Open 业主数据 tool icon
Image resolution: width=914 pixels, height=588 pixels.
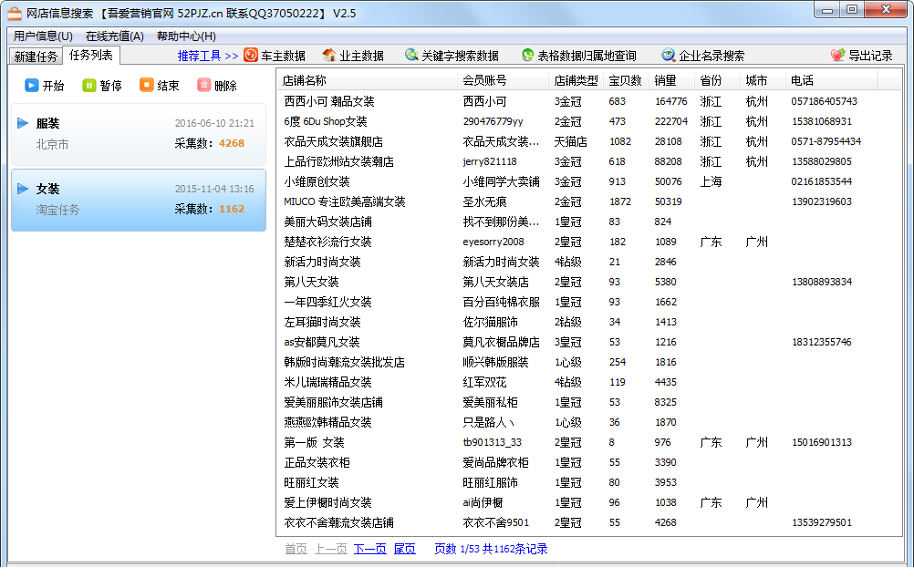point(329,56)
